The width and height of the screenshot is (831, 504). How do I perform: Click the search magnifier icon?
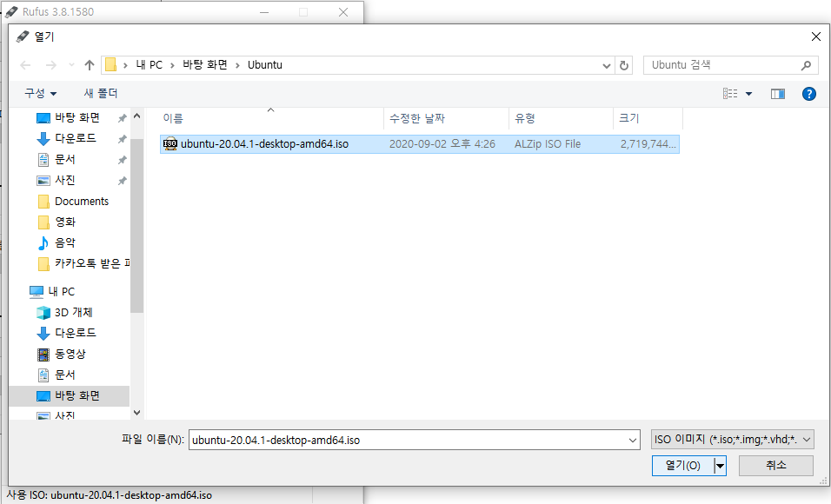806,65
